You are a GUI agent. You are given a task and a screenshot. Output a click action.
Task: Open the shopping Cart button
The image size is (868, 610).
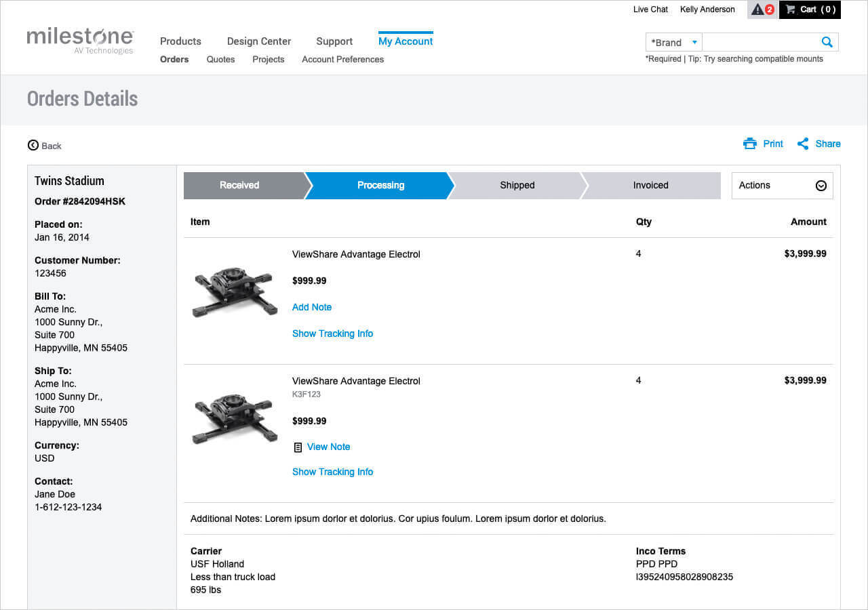(x=810, y=9)
